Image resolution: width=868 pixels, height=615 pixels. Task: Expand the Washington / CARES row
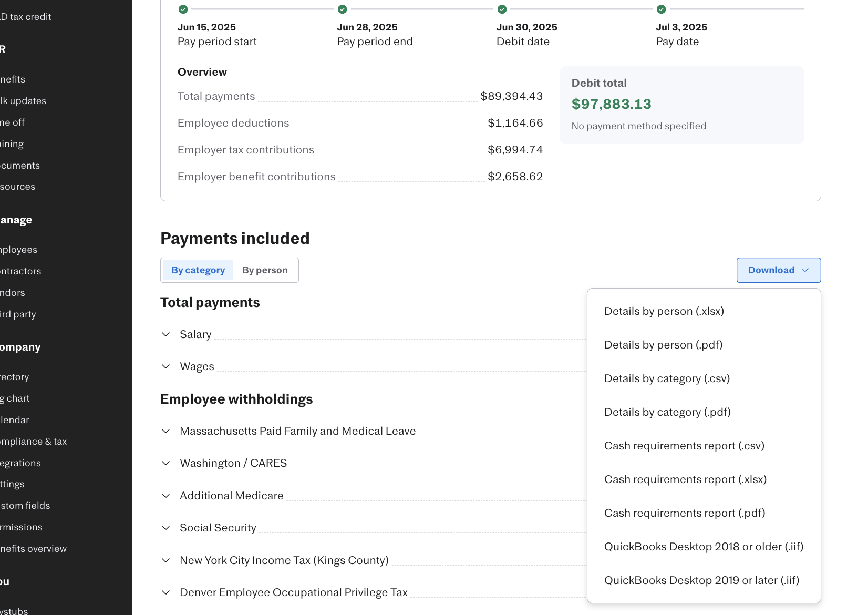coord(166,463)
